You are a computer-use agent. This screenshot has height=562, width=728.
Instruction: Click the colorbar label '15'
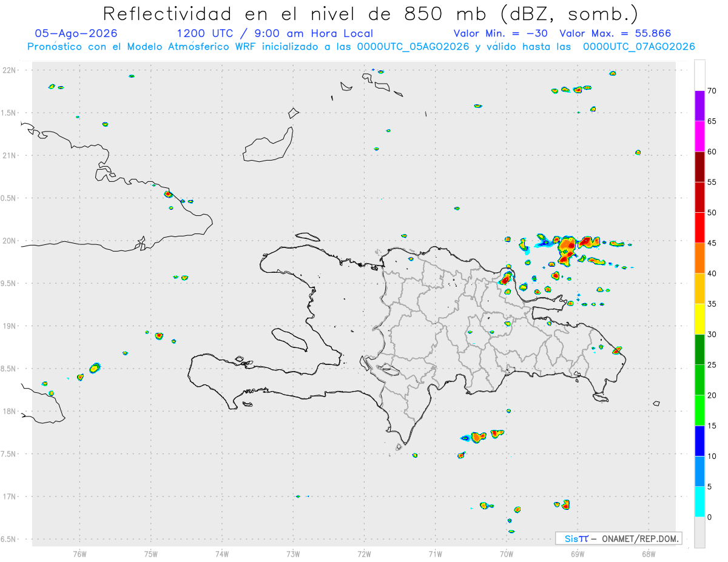(712, 426)
